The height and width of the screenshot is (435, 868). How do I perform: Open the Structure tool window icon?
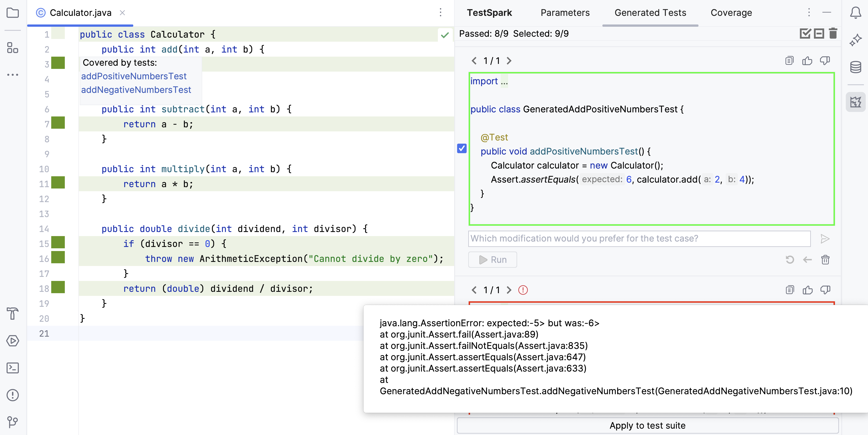[12, 48]
